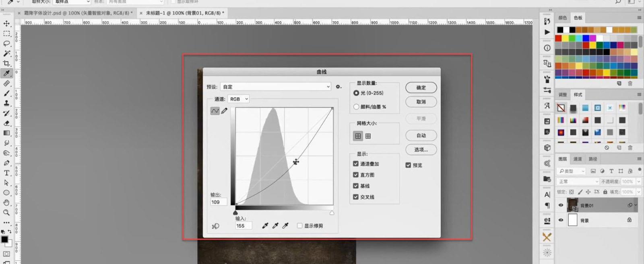
Task: Open the layer filter 类型 dropdown
Action: pos(572,171)
